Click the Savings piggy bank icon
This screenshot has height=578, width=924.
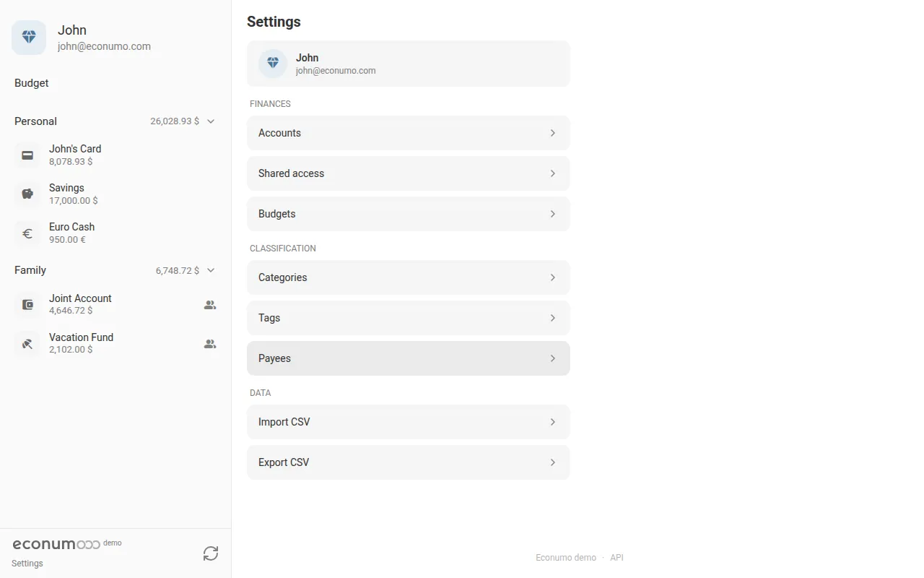click(x=27, y=194)
